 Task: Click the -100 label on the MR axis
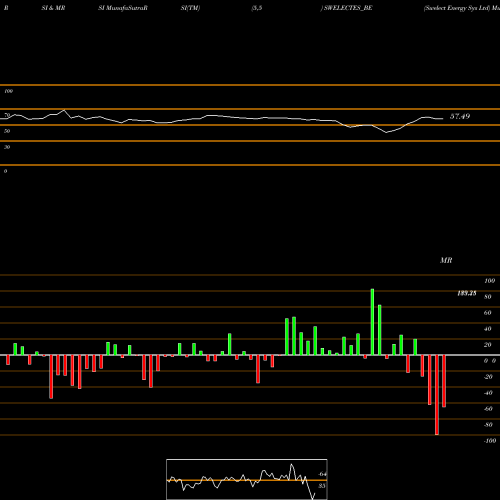490,441
